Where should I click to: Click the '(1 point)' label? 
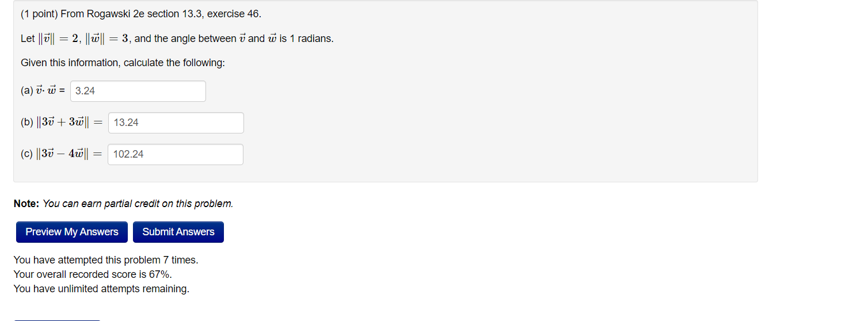click(39, 14)
